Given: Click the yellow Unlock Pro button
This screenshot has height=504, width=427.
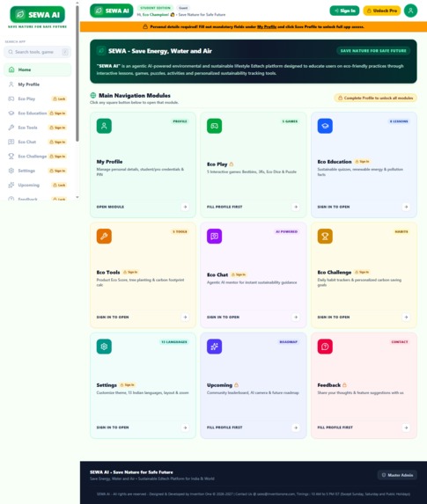Looking at the screenshot, I should [382, 11].
